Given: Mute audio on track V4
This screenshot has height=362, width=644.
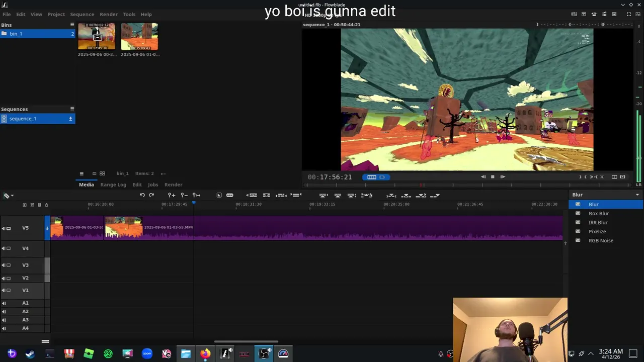Looking at the screenshot, I should pos(4,248).
